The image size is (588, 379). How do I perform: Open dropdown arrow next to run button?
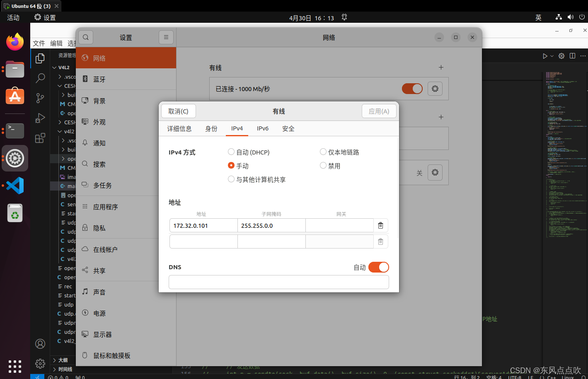tap(552, 56)
